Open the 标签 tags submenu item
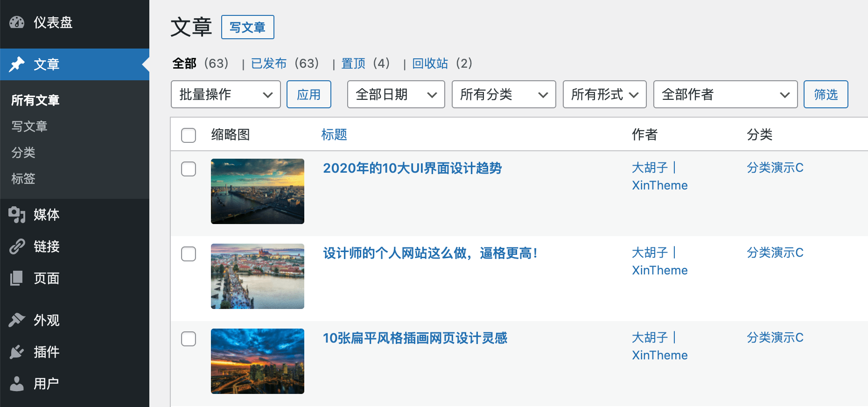The width and height of the screenshot is (868, 407). pos(23,179)
